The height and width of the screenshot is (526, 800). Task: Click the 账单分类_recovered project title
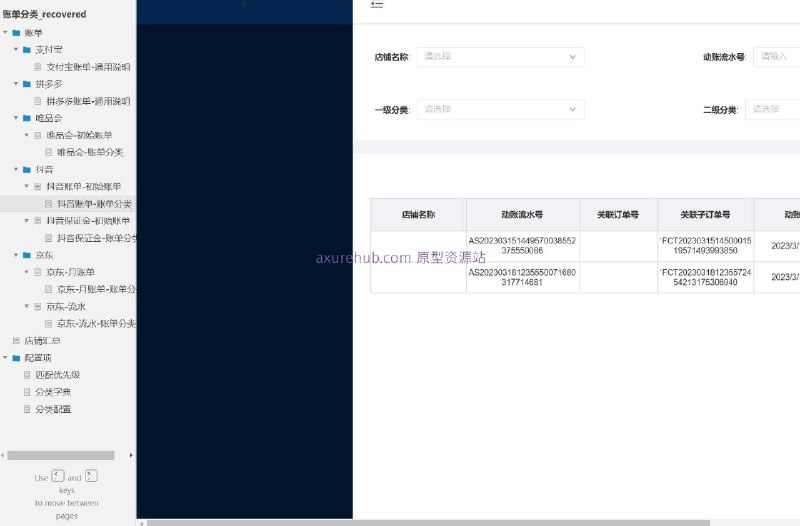(x=44, y=14)
